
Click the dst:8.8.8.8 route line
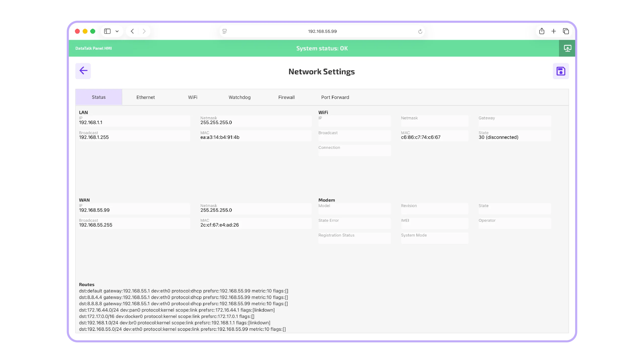click(x=183, y=303)
